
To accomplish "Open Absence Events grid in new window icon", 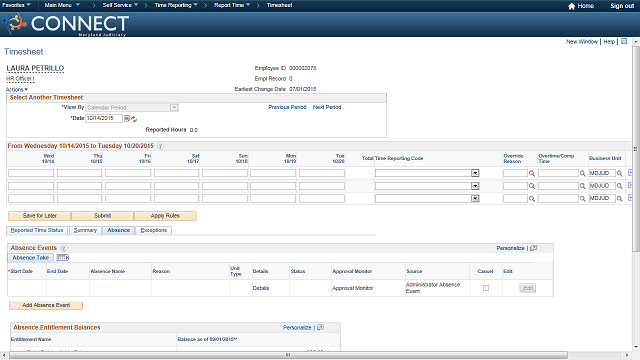I will tap(533, 248).
